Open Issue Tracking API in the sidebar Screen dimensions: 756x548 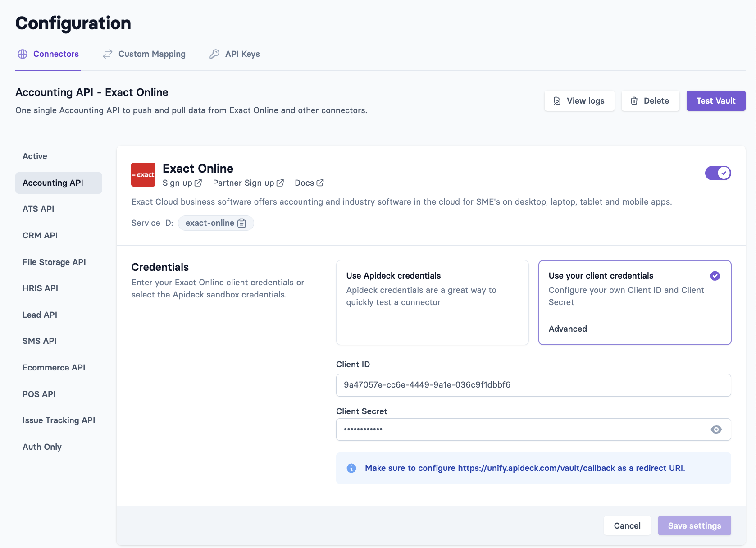point(59,420)
